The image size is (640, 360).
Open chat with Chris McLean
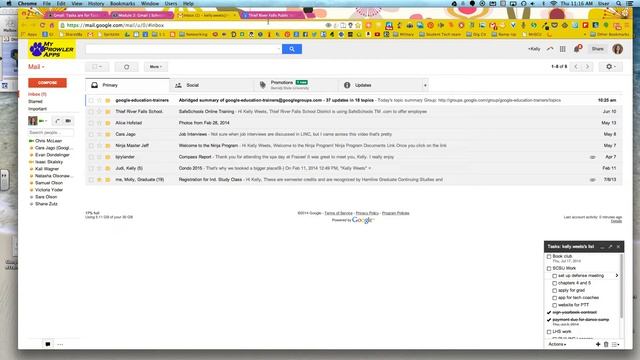[48, 141]
